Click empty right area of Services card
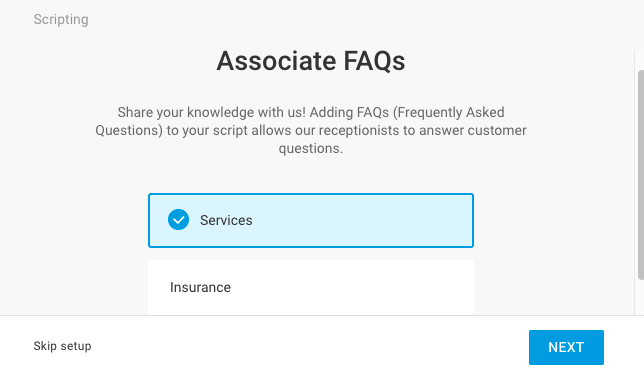Screen dimensions: 644x370 tap(390, 221)
